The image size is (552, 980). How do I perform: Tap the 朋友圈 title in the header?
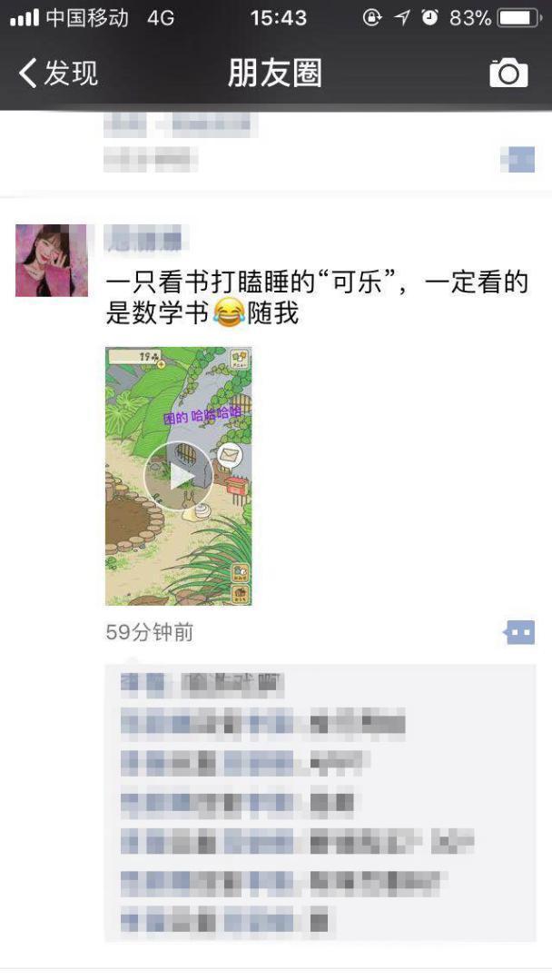click(x=275, y=74)
